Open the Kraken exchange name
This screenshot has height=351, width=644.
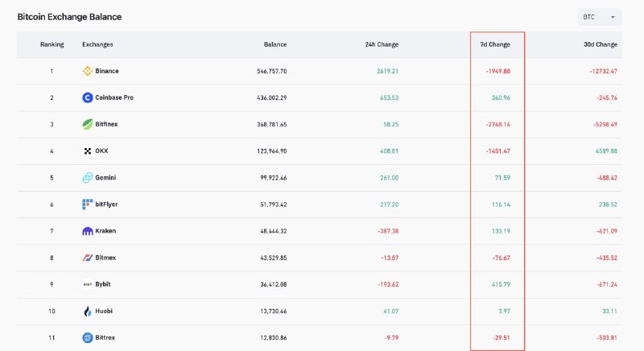[x=105, y=231]
